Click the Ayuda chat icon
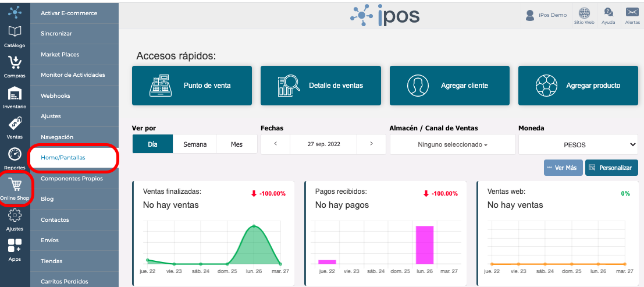Viewport: 644px width, 287px height. pos(609,12)
